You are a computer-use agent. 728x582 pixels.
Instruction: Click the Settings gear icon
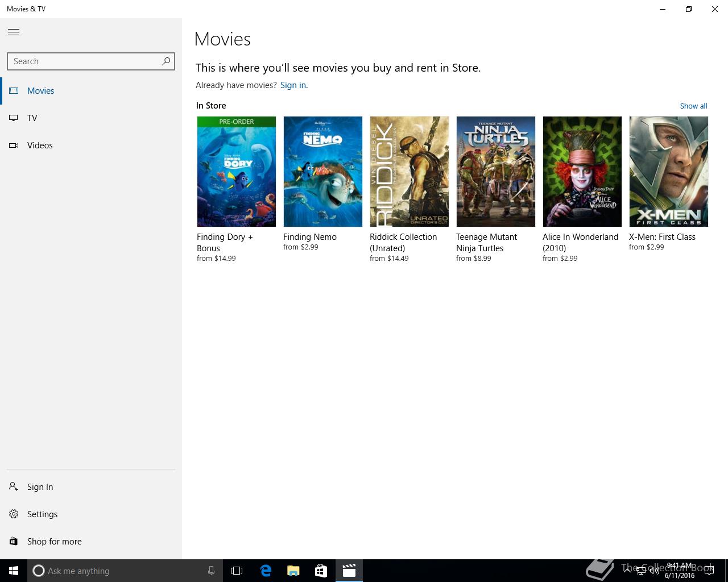(x=14, y=514)
